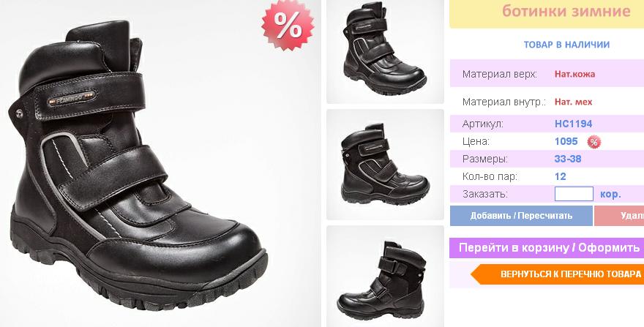
Task: Click the small percent icon beside price 1095
Action: [594, 142]
